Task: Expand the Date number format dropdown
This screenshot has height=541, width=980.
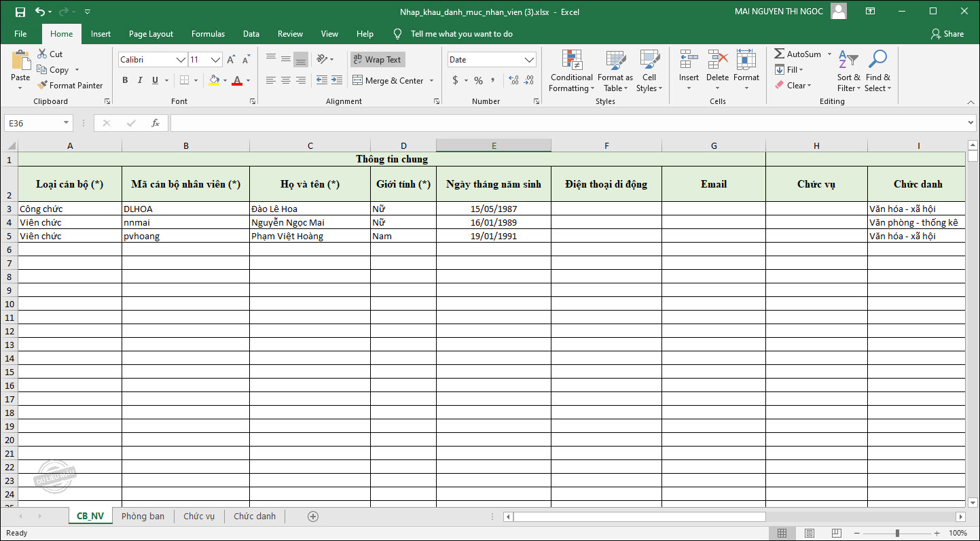Action: (529, 60)
